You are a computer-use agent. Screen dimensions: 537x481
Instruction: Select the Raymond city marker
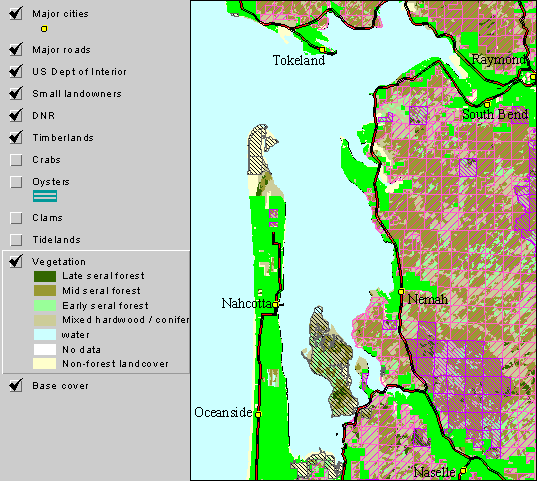pos(533,77)
